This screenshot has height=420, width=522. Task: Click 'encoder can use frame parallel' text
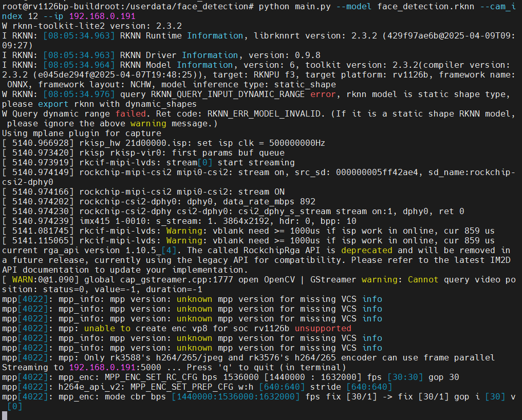point(418,358)
